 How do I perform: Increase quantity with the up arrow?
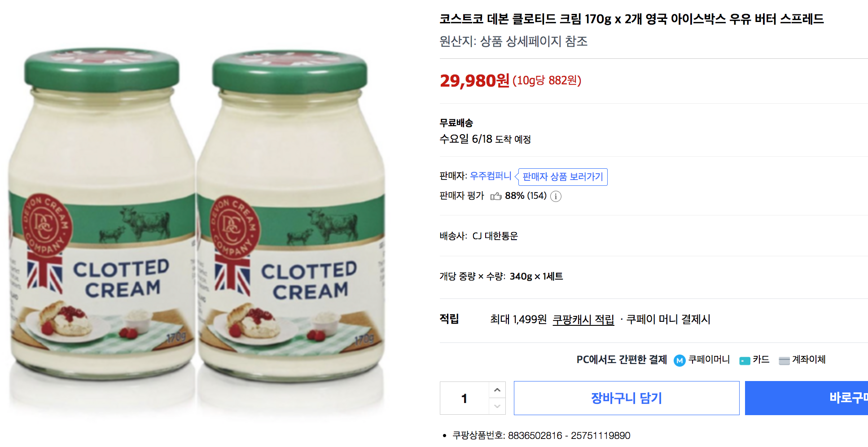(x=497, y=390)
